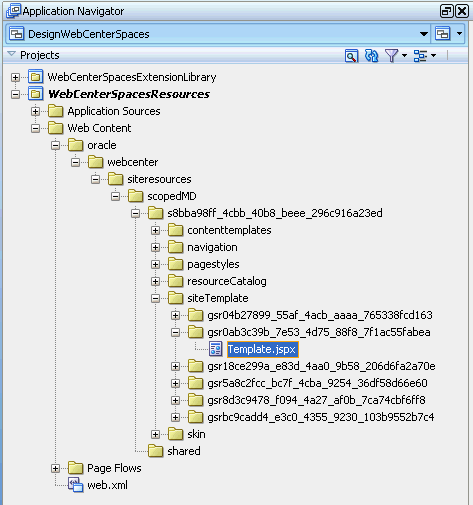Collapse the siteresources folder
The width and height of the screenshot is (473, 505).
(95, 179)
